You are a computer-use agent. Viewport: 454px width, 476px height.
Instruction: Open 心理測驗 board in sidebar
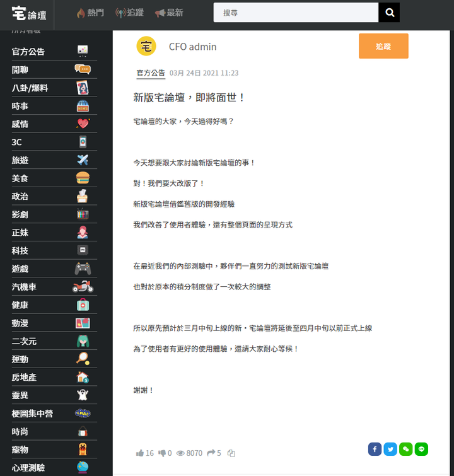point(54,468)
